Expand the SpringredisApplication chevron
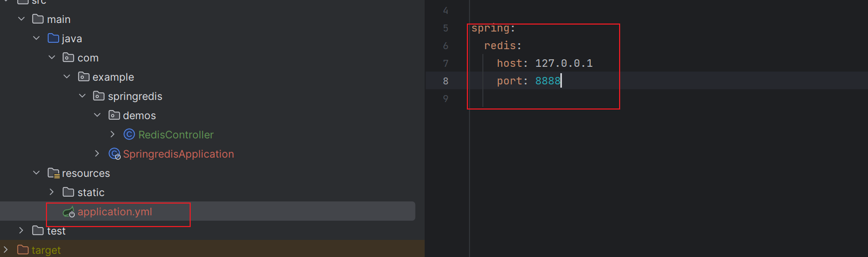Viewport: 868px width, 257px height. 97,154
